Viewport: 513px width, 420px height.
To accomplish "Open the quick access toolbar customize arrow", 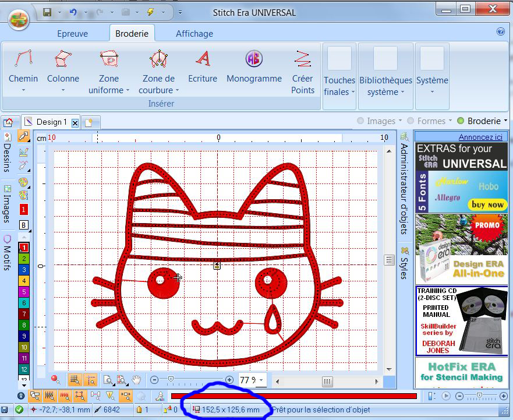I will point(180,13).
